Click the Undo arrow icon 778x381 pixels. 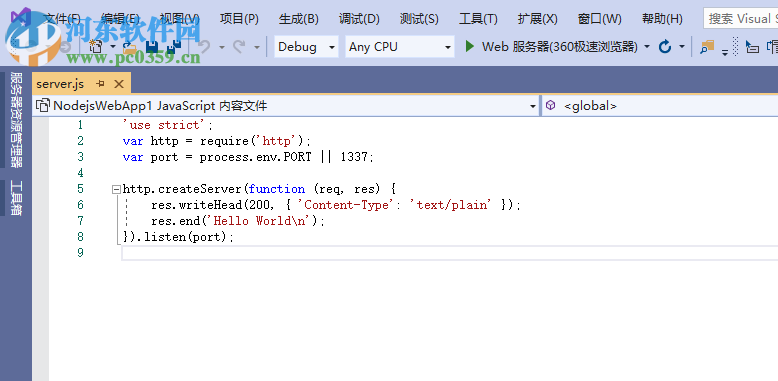coord(203,47)
